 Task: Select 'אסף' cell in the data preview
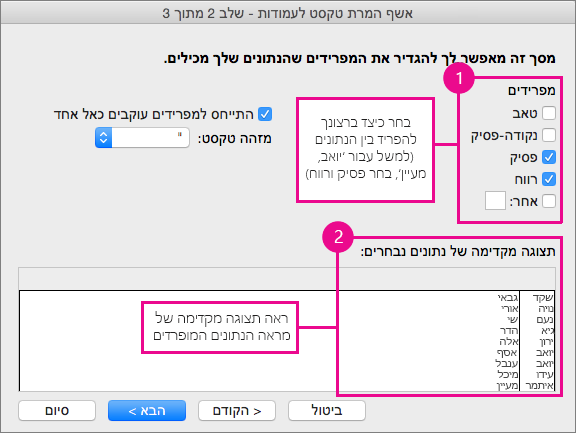pyautogui.click(x=507, y=353)
